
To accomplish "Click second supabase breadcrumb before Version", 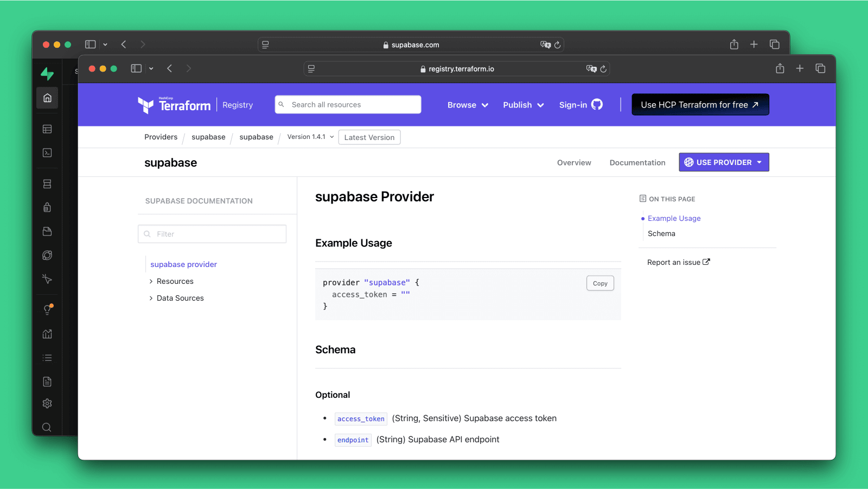I will coord(257,137).
